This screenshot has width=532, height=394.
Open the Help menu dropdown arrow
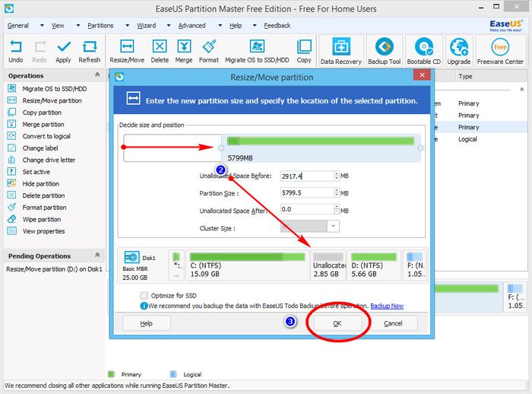(x=255, y=25)
